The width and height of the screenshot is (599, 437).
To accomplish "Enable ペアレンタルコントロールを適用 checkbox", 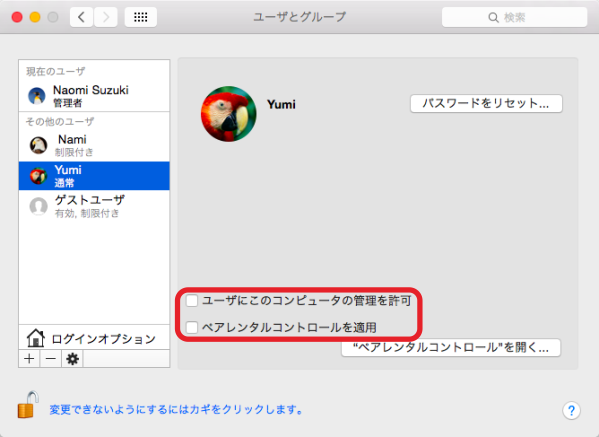I will tap(192, 327).
